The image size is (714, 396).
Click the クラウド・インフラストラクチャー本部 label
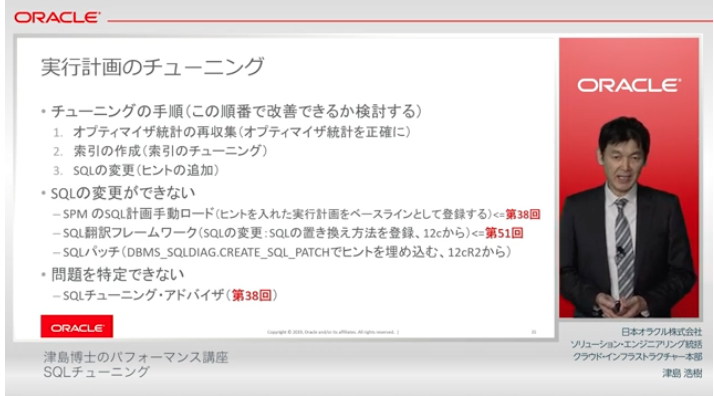[x=637, y=356]
